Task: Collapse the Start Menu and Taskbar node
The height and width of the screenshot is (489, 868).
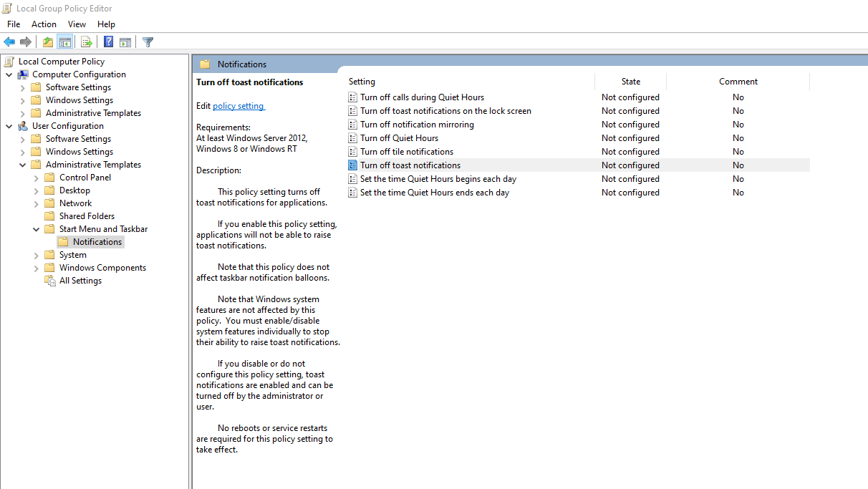Action: 37,229
